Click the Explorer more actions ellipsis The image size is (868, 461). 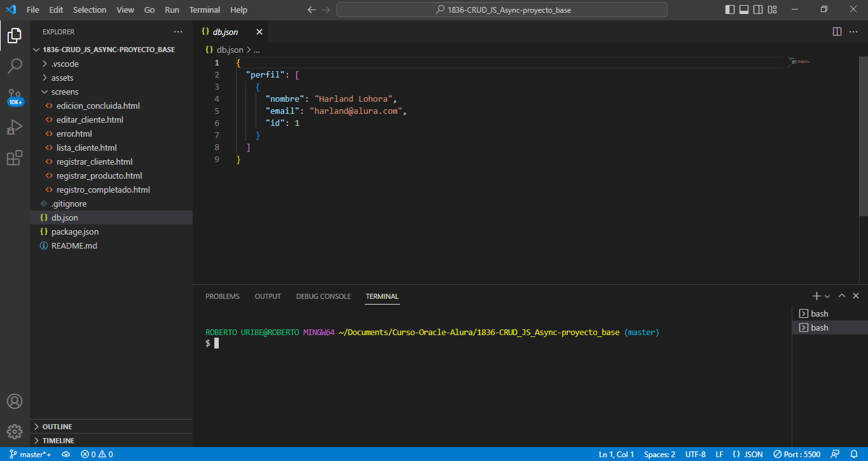[x=178, y=32]
